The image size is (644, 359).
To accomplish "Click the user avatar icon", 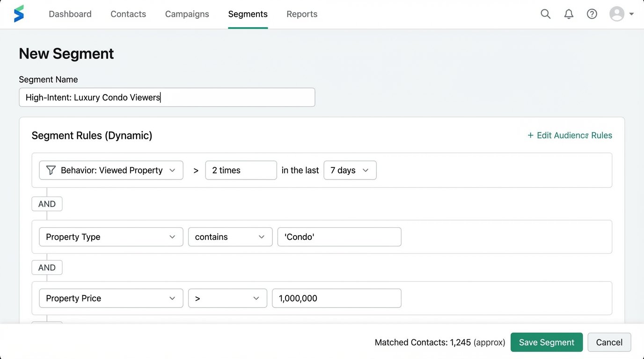I will click(x=616, y=14).
